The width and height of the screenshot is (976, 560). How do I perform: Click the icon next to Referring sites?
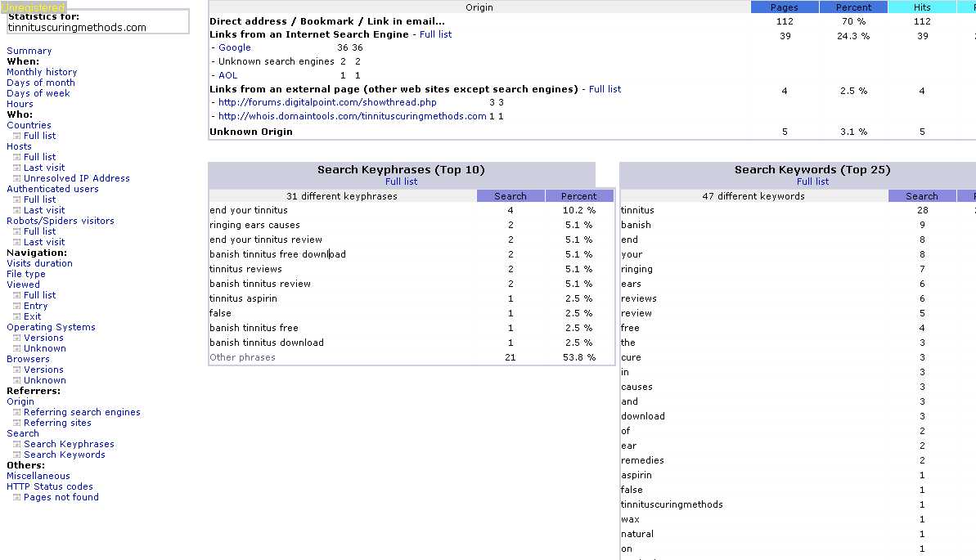[x=16, y=423]
